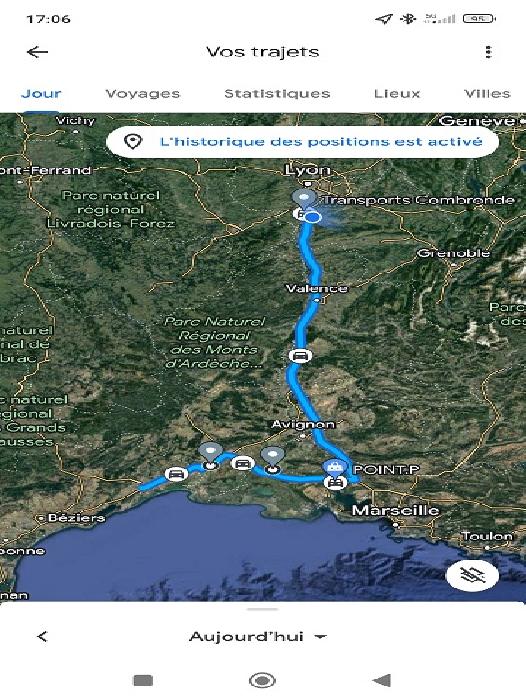526x700 pixels.
Task: Select the POINT.P shopping place marker
Action: (334, 467)
